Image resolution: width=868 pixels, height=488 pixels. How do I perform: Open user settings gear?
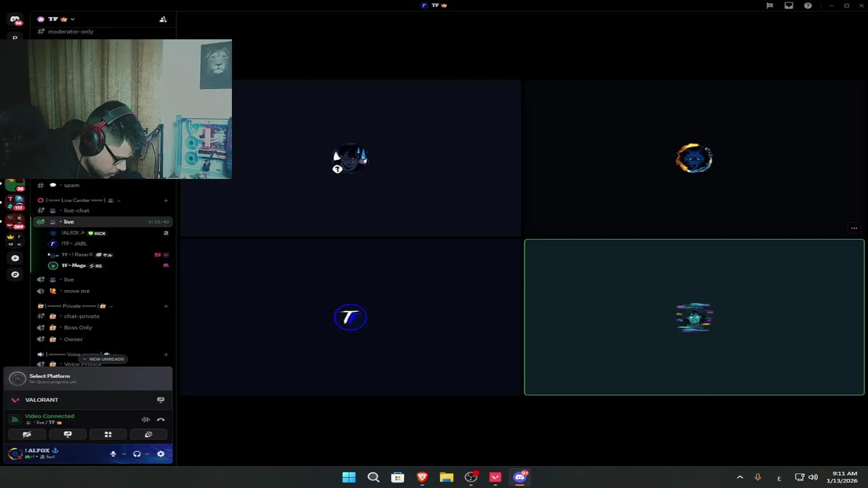[x=161, y=454]
